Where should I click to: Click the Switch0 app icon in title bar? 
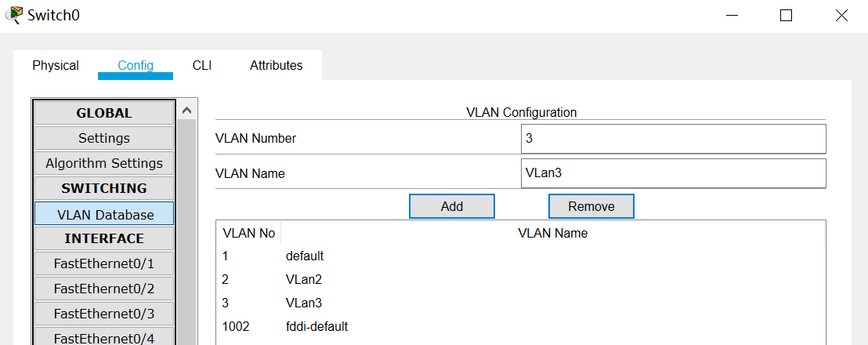coord(13,15)
